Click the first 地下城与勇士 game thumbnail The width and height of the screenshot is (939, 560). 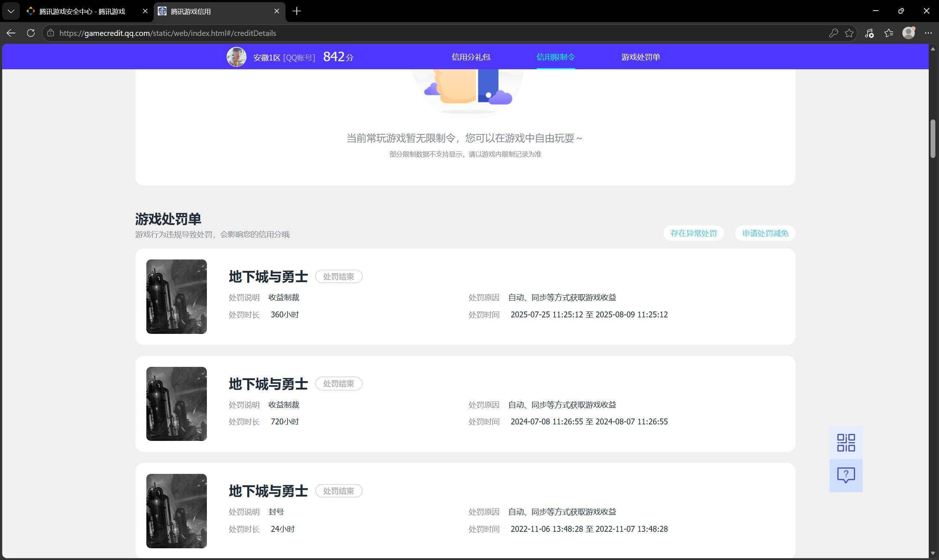click(176, 296)
